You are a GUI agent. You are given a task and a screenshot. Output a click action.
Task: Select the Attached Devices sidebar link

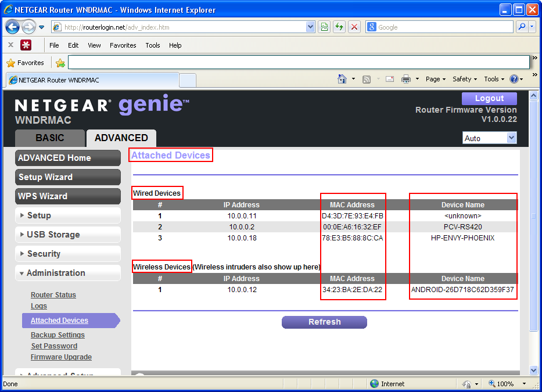(x=59, y=321)
